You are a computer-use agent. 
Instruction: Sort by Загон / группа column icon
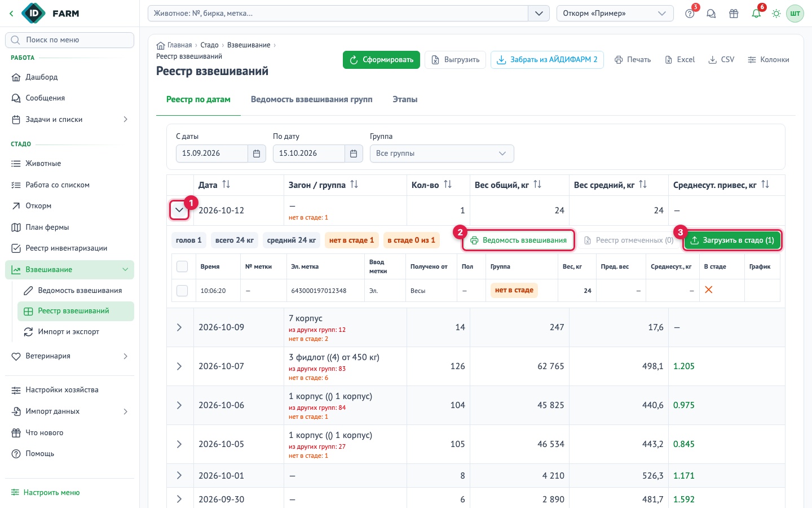(354, 185)
